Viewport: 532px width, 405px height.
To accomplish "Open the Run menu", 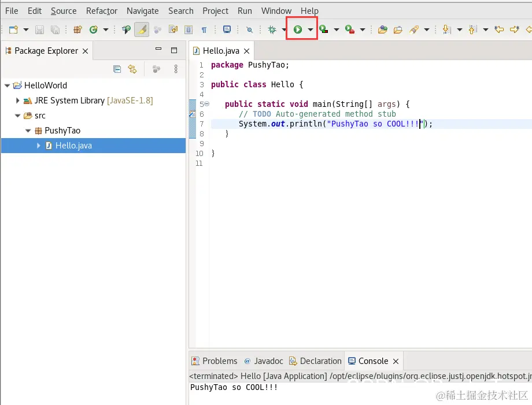I will click(245, 11).
